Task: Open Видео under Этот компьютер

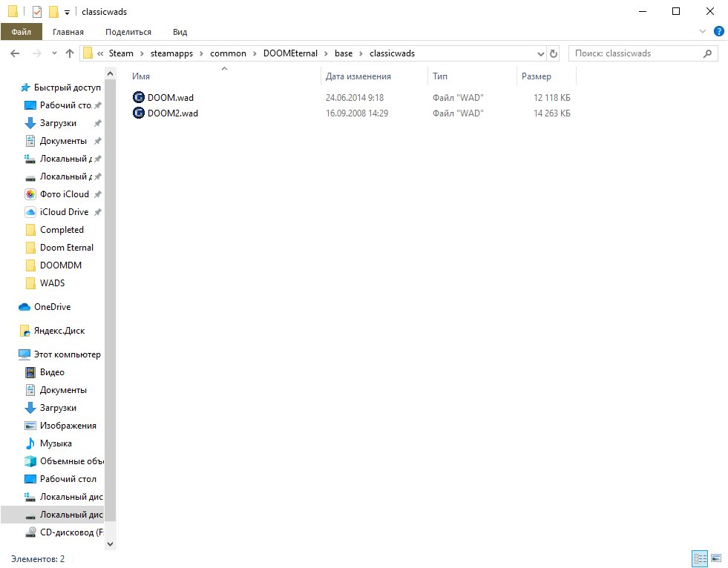Action: click(x=52, y=372)
